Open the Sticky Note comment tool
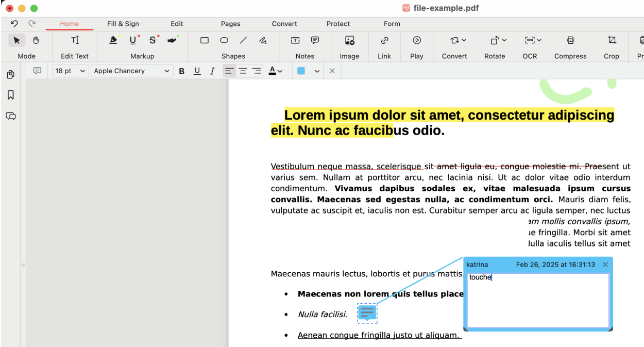644x347 pixels. 314,40
